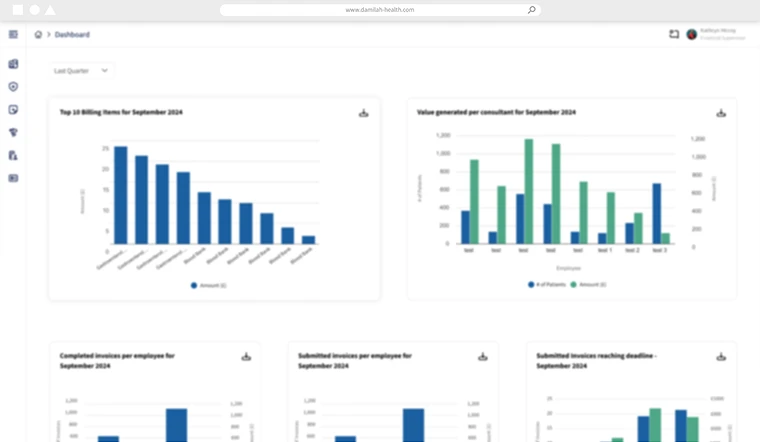Select the funnel-shaped sidebar icon
This screenshot has width=760, height=442.
pyautogui.click(x=13, y=132)
